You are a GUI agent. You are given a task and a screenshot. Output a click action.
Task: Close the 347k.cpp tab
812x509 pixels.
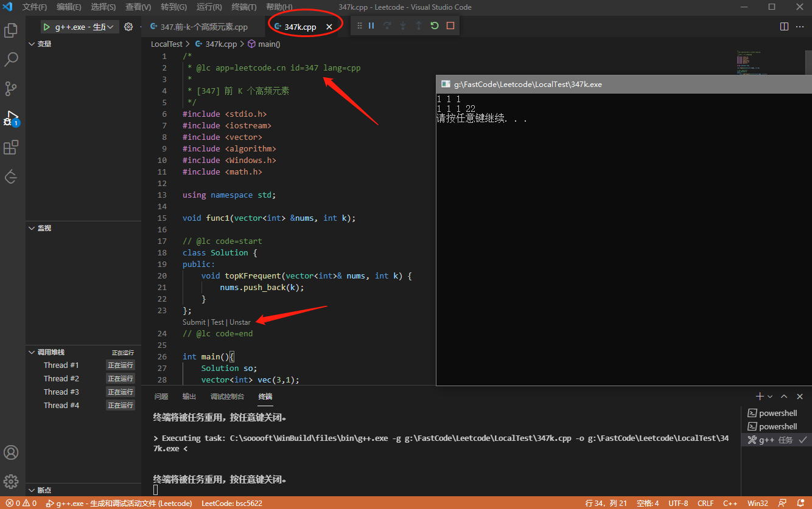[x=329, y=27]
